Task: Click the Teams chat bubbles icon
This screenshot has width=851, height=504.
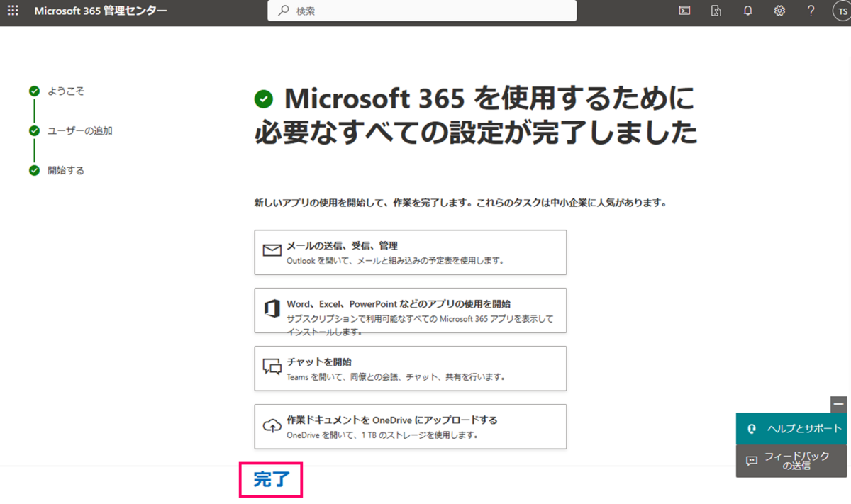Action: pos(272,367)
